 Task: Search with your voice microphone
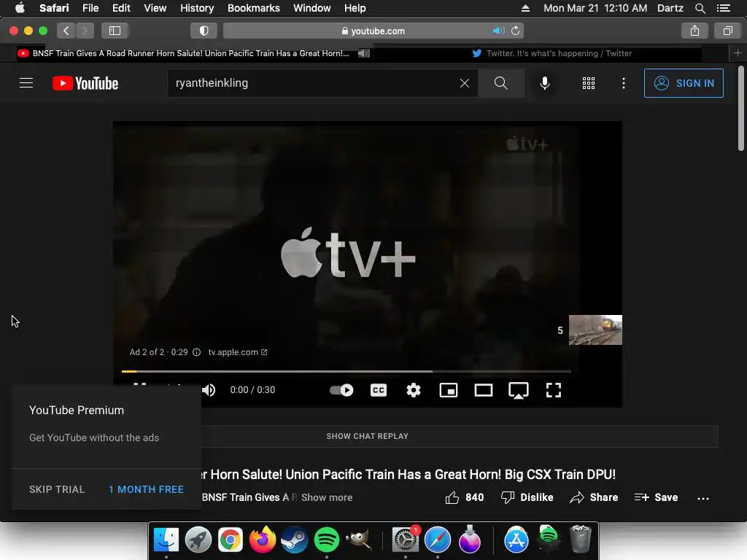(x=544, y=83)
